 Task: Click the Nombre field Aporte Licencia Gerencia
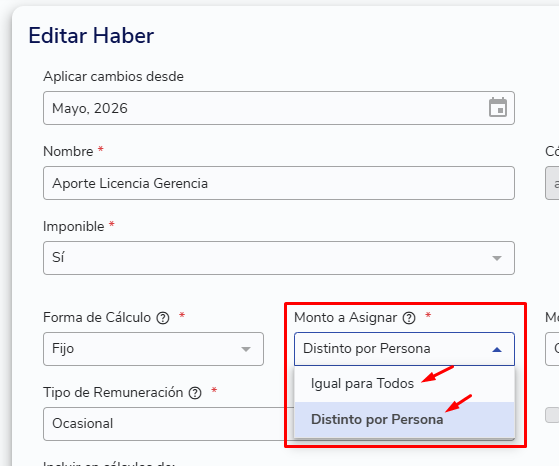click(279, 183)
